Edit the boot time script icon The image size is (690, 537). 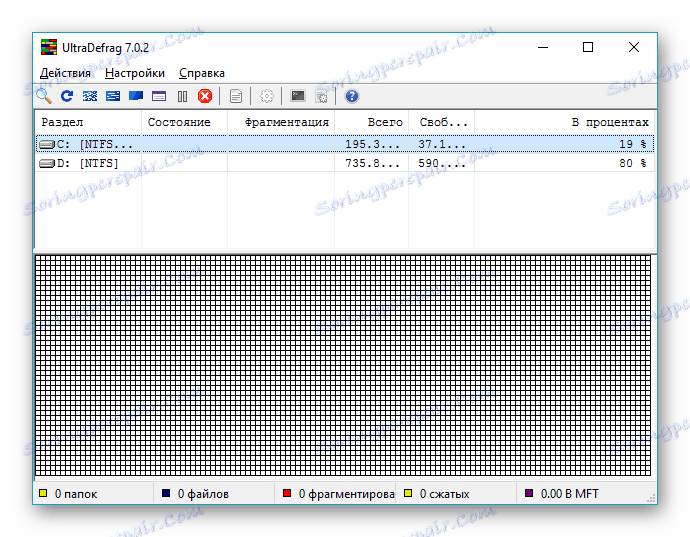click(322, 96)
